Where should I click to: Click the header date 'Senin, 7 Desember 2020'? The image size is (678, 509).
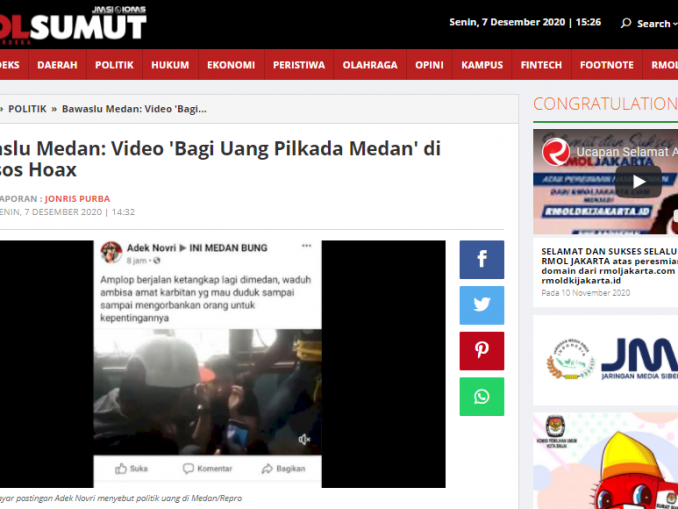(x=507, y=22)
